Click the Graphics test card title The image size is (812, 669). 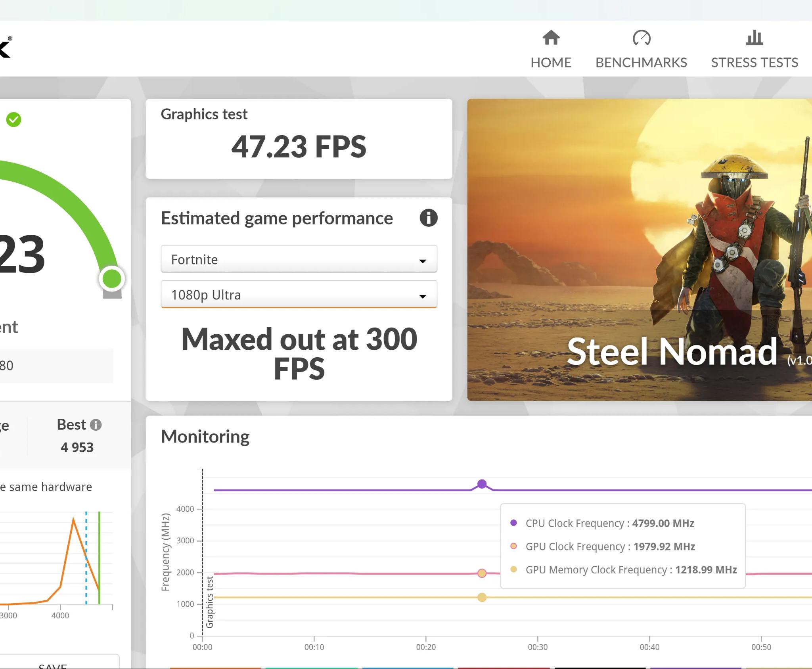point(204,114)
